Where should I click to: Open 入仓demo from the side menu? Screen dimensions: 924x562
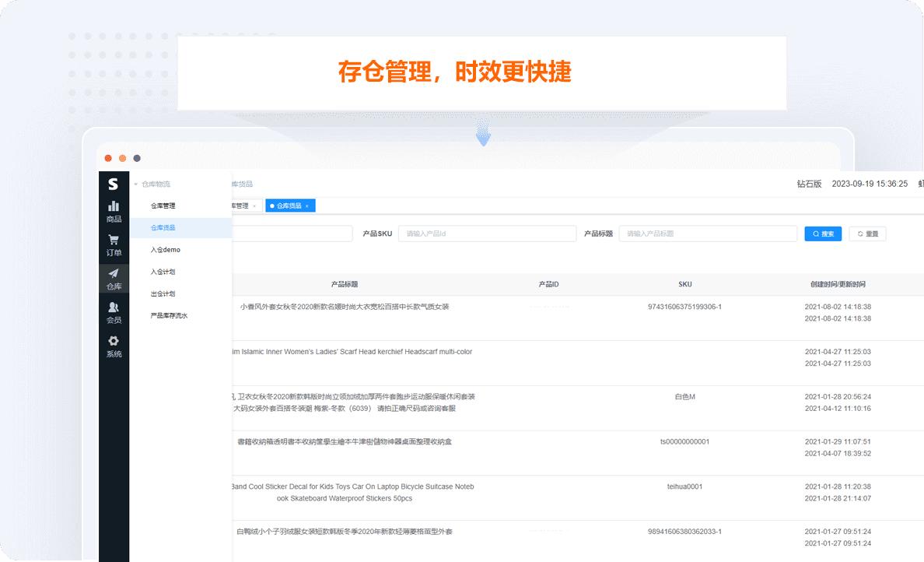point(166,249)
